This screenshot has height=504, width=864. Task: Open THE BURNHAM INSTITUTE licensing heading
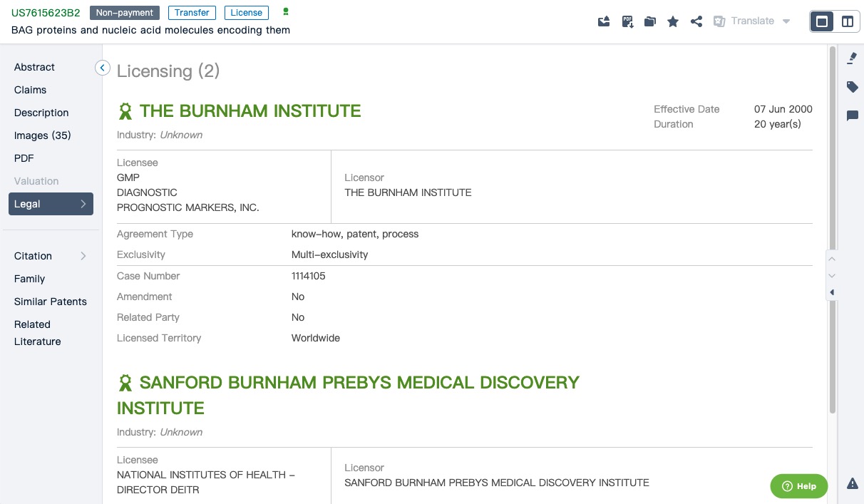point(250,111)
